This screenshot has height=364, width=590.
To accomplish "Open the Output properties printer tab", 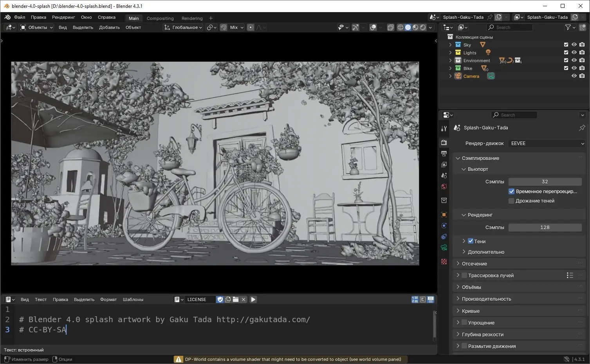I will [x=444, y=154].
